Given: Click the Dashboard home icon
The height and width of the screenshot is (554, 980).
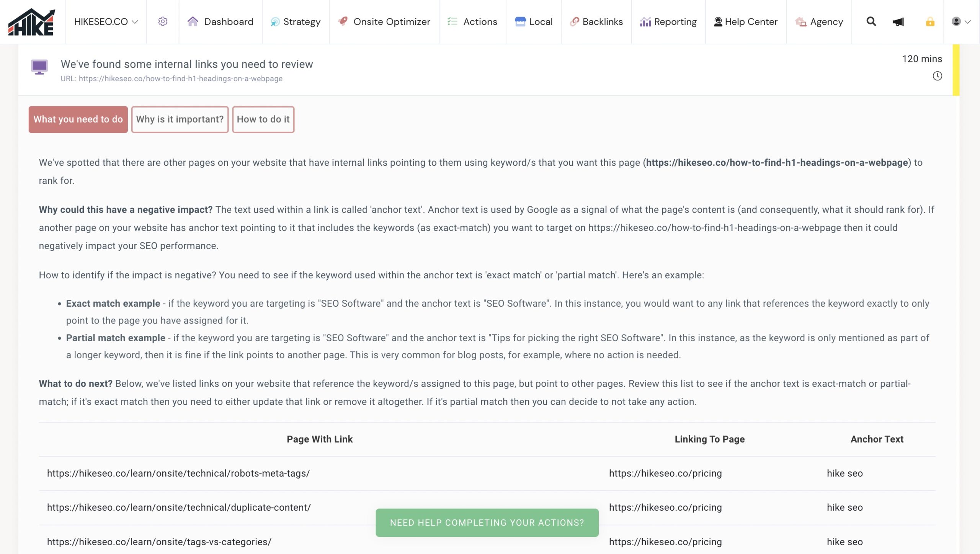Looking at the screenshot, I should click(193, 21).
